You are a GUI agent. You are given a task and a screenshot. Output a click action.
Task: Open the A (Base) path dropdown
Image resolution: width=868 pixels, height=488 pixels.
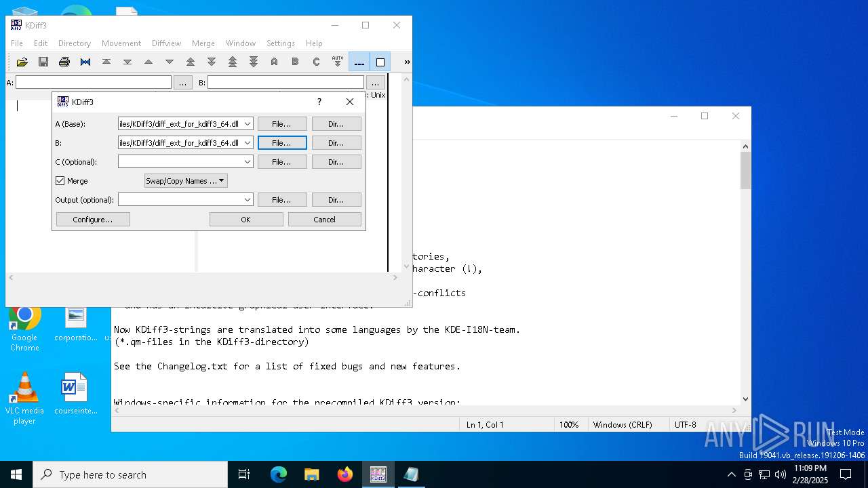click(x=248, y=124)
